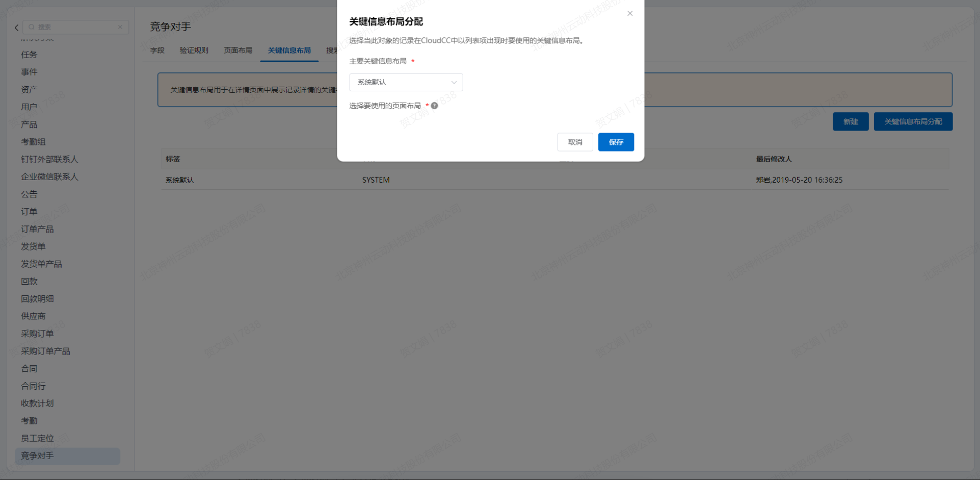Select 收款计划 in the sidebar

[37, 403]
